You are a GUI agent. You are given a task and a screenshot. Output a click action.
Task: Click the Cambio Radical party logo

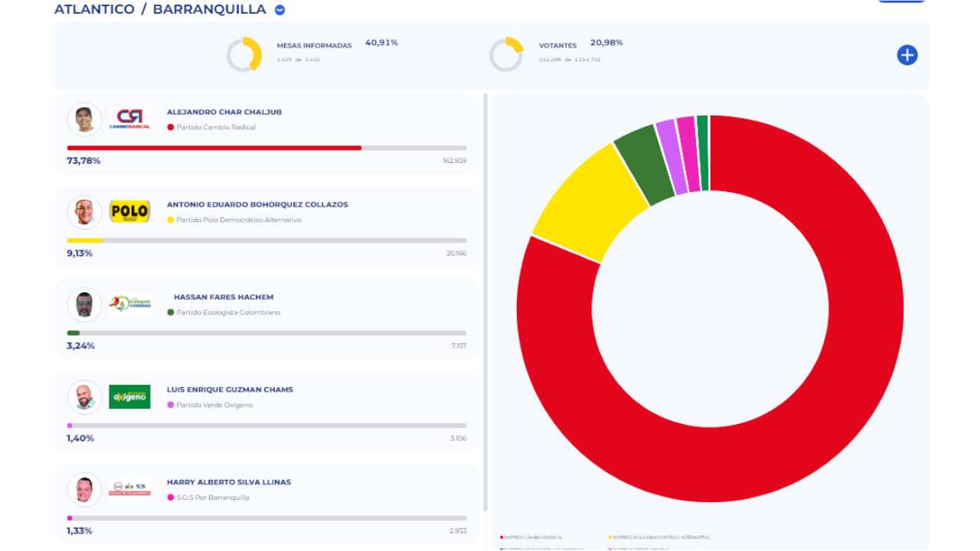tap(129, 119)
